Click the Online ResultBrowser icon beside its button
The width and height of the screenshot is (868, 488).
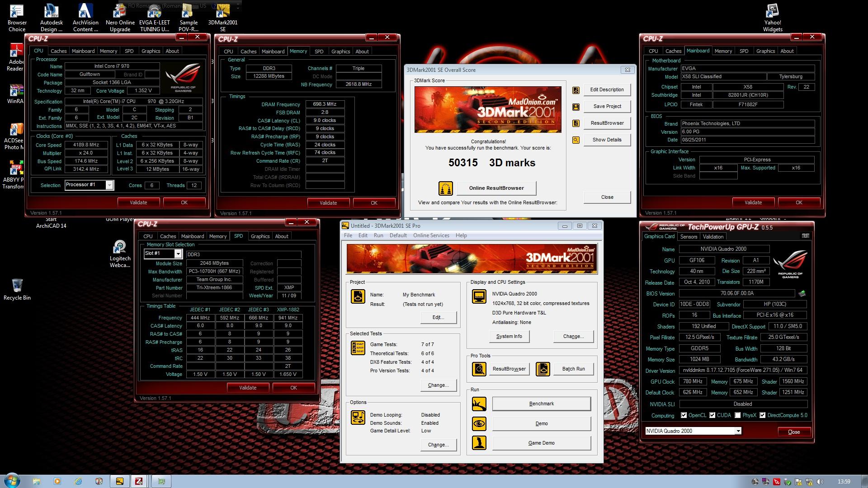pyautogui.click(x=445, y=188)
